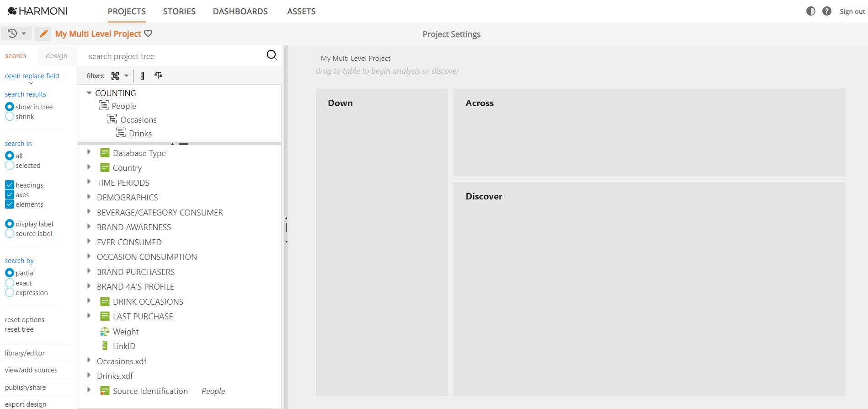Viewport: 868px width, 409px height.
Task: Click DRINK OCCASIONS green icon
Action: [105, 301]
